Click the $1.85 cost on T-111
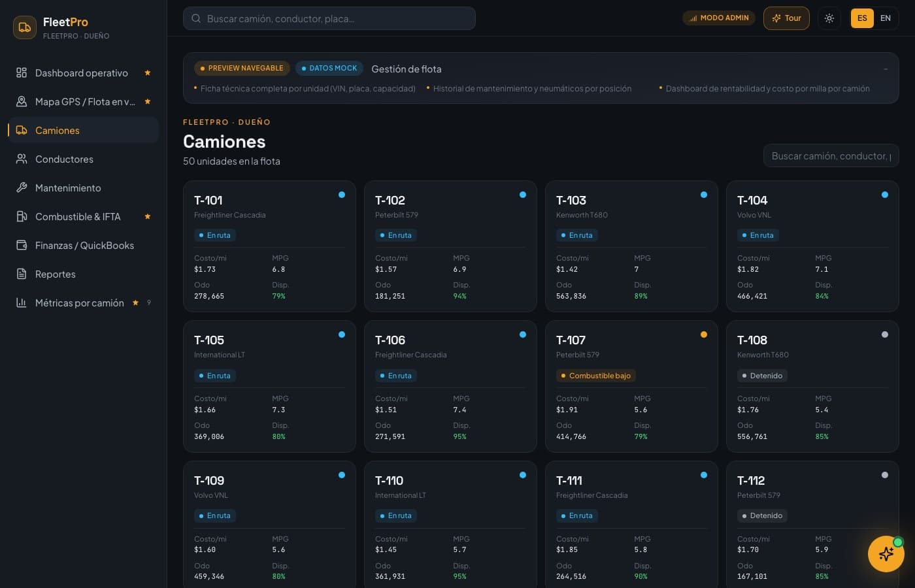 point(567,549)
